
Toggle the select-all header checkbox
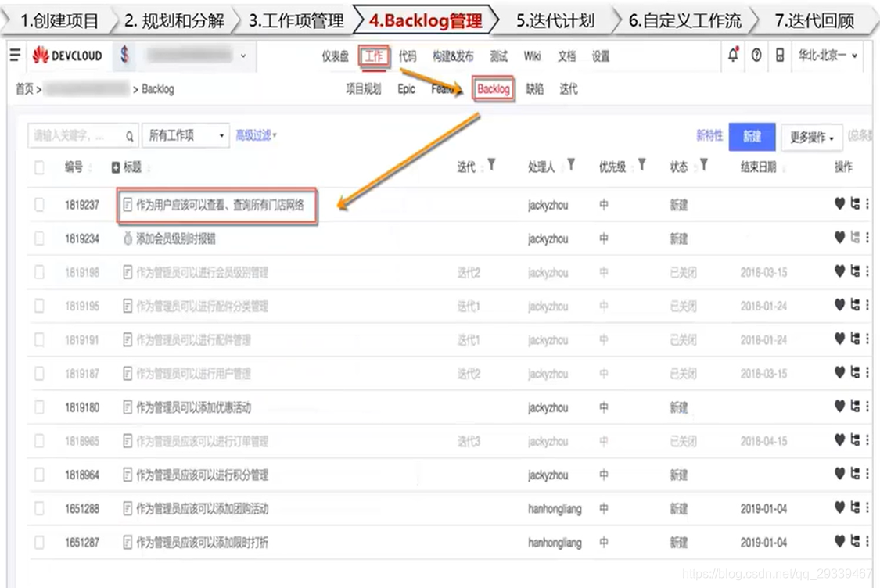point(39,167)
